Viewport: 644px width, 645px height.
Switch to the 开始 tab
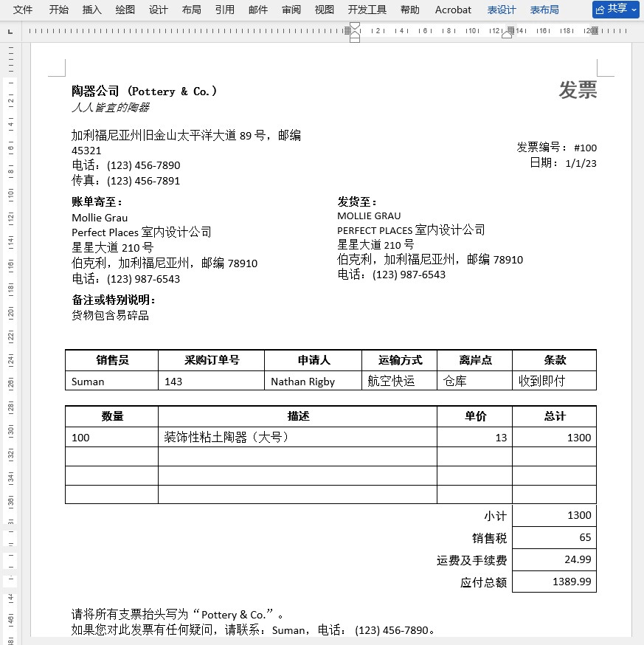[x=58, y=10]
